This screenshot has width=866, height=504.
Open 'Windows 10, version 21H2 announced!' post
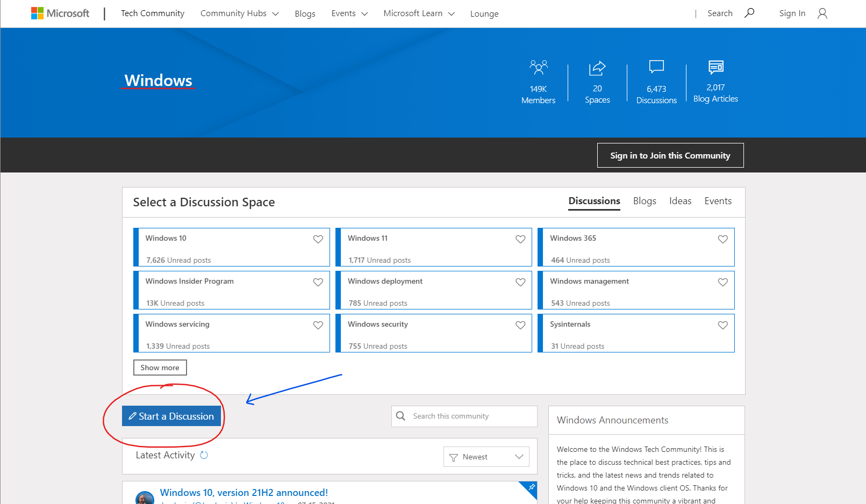point(244,492)
